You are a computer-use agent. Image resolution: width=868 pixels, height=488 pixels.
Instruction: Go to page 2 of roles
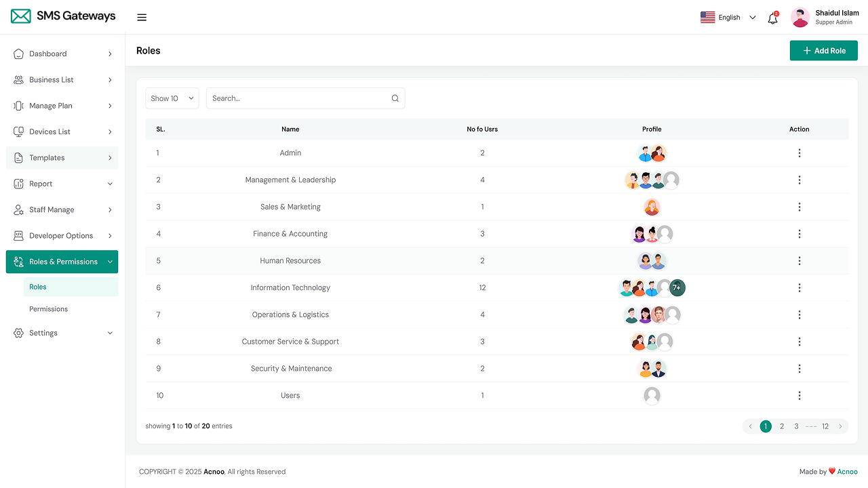pos(782,426)
